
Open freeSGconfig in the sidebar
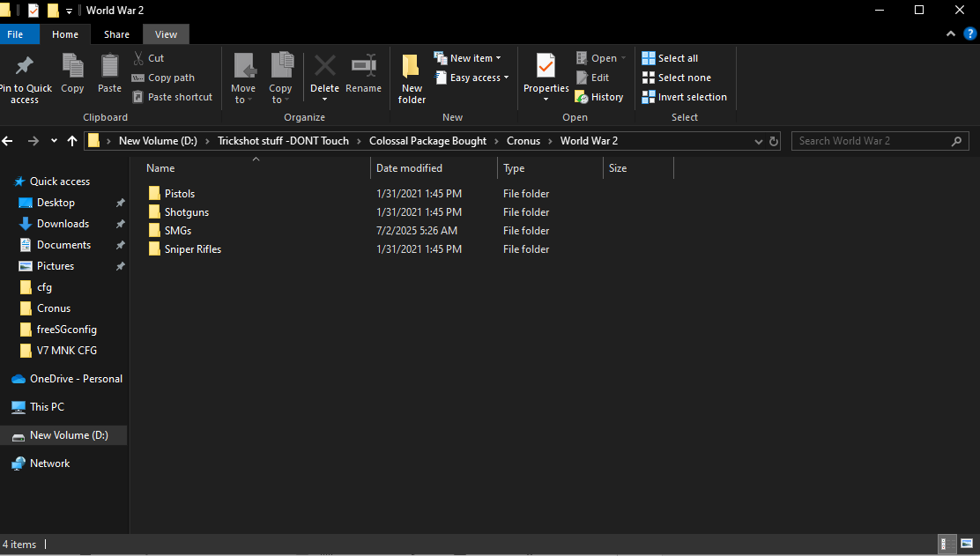click(66, 330)
